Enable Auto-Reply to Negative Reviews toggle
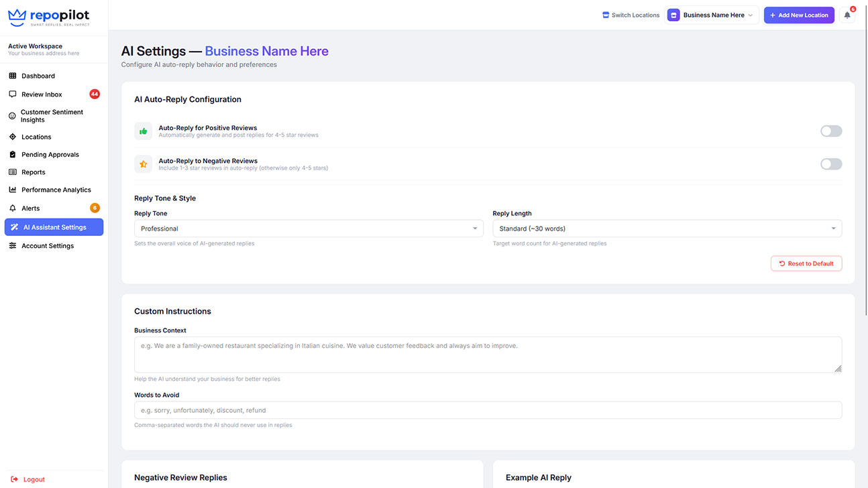868x488 pixels. pos(831,164)
